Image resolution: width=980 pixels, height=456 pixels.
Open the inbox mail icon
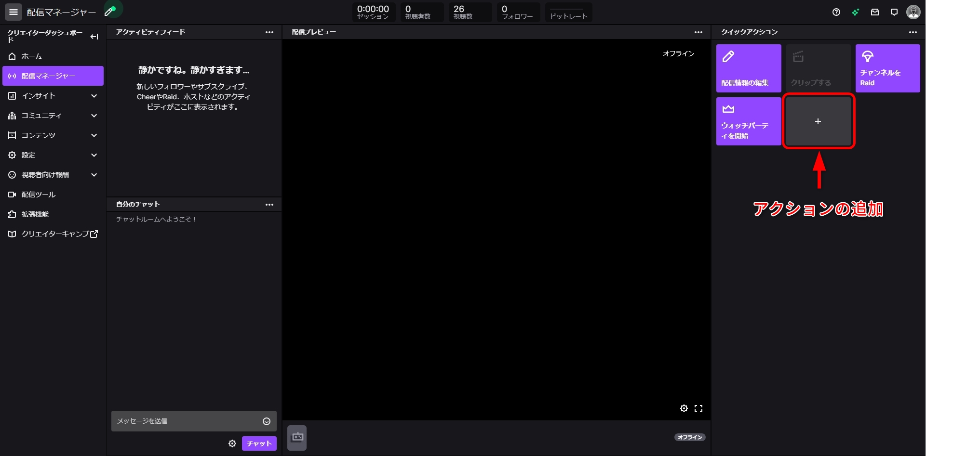[x=875, y=12]
